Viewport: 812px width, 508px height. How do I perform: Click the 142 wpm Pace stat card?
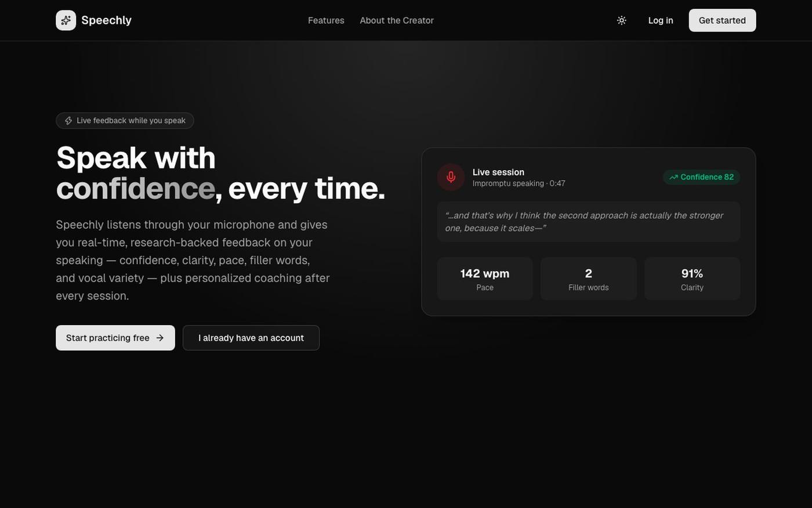[x=485, y=279]
